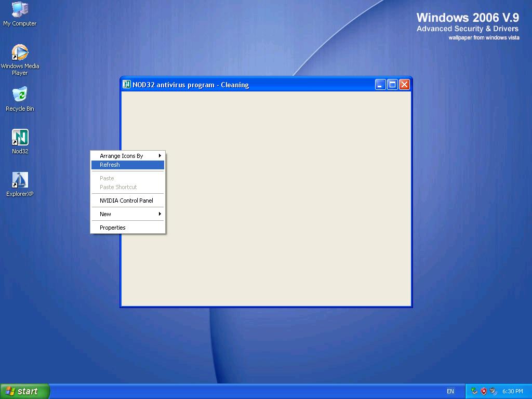Click the NOD32 antivirus program title text
532x399 pixels.
pyautogui.click(x=191, y=85)
